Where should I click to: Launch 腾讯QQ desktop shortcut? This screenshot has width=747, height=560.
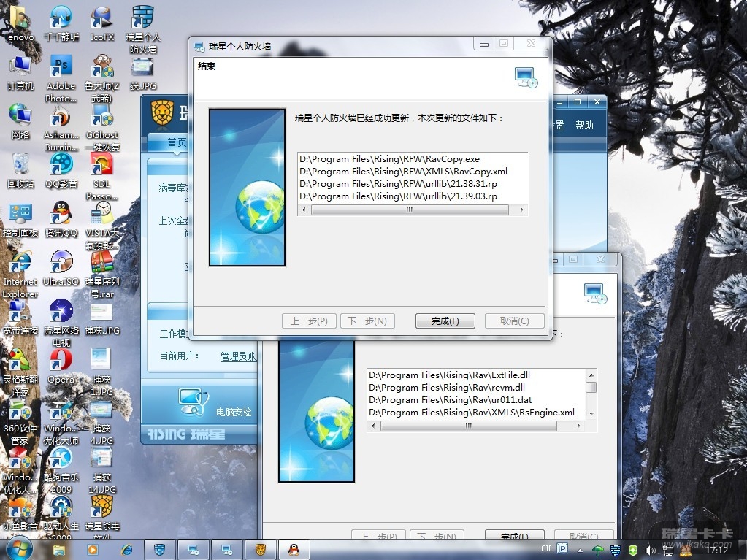pos(61,220)
